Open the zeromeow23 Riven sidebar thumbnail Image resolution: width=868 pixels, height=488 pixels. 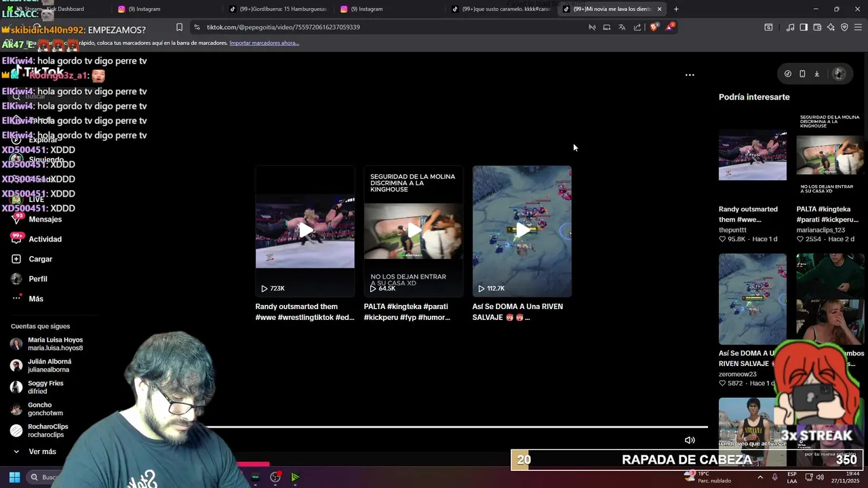(x=753, y=299)
